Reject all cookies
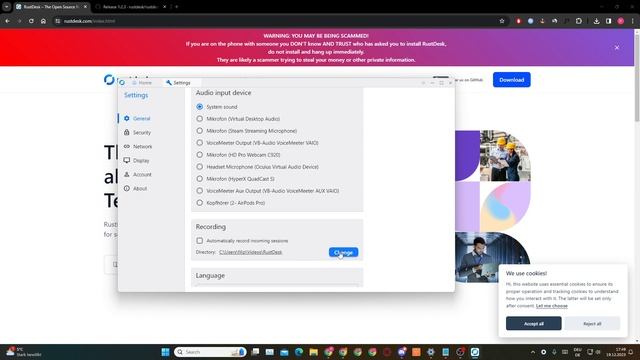Image resolution: width=640 pixels, height=360 pixels. click(x=592, y=323)
